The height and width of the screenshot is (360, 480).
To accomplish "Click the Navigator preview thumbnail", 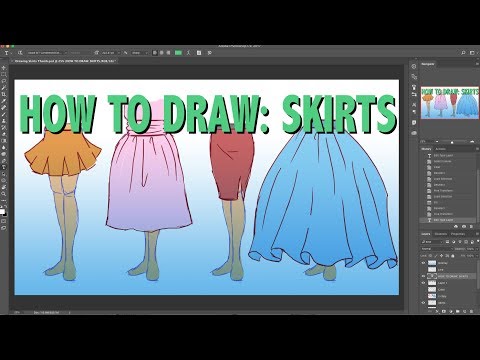I will (x=450, y=102).
